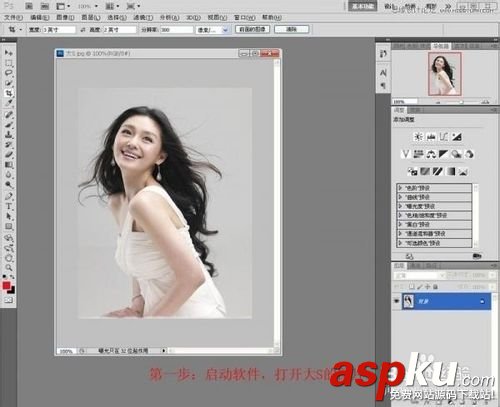Toggle Quick Mask mode button

[8, 300]
